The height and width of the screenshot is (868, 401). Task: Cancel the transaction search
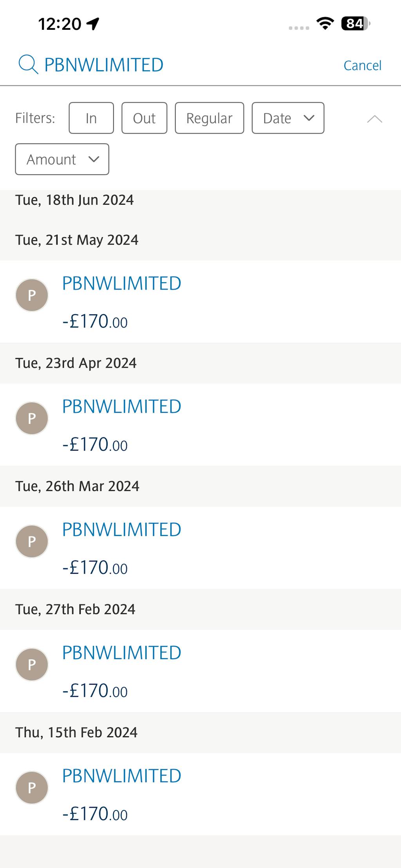coord(362,65)
